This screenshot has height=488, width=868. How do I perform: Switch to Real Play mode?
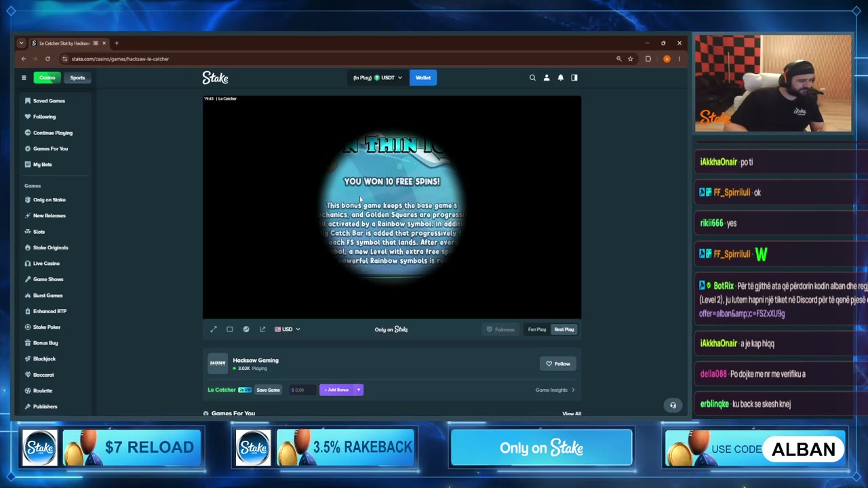click(x=564, y=329)
